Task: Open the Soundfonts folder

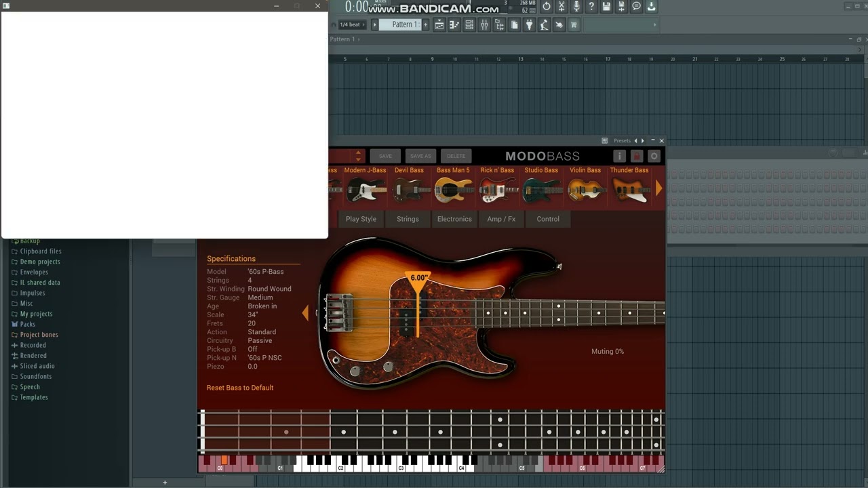Action: pyautogui.click(x=36, y=377)
